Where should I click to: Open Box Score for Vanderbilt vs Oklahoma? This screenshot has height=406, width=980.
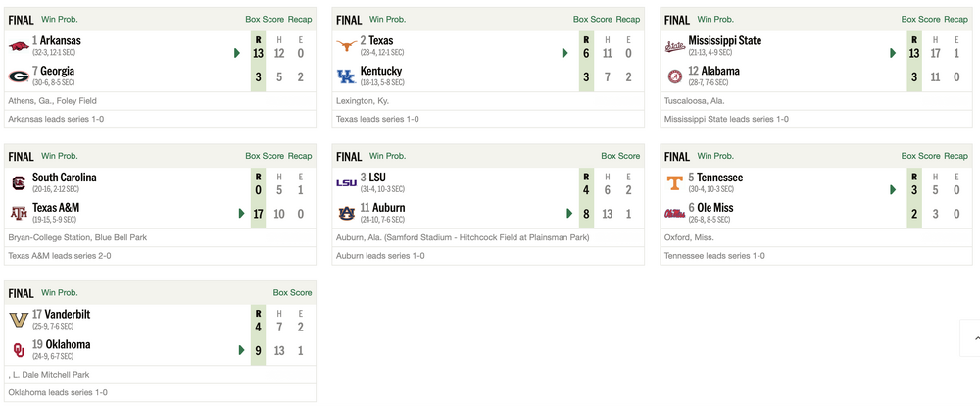pyautogui.click(x=292, y=292)
